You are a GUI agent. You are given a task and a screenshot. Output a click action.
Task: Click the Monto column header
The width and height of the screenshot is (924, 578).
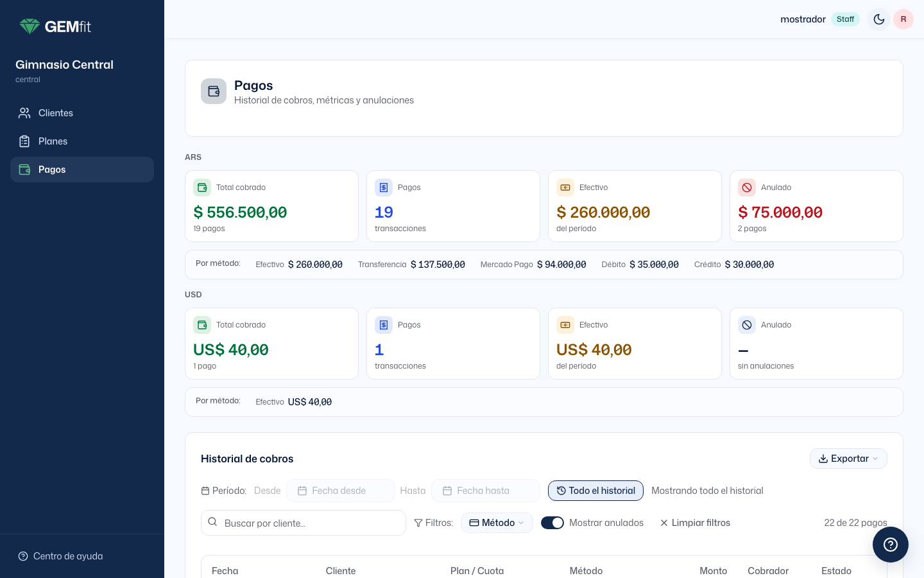coord(713,571)
